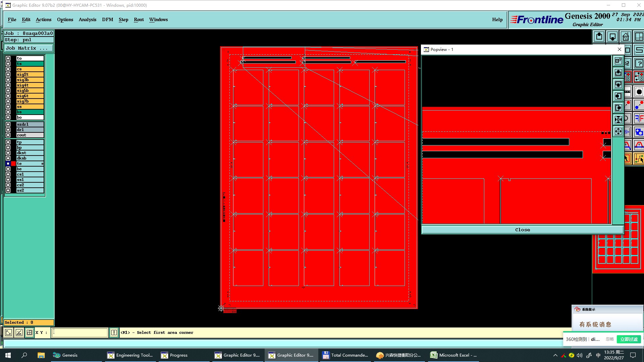
Task: Click the home view icon in top toolbar
Action: (626, 37)
